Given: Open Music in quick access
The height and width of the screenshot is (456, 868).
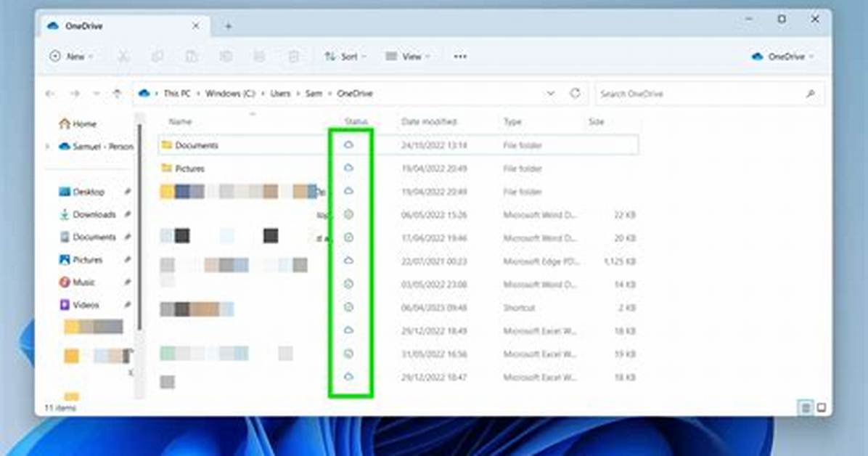Looking at the screenshot, I should click(77, 282).
